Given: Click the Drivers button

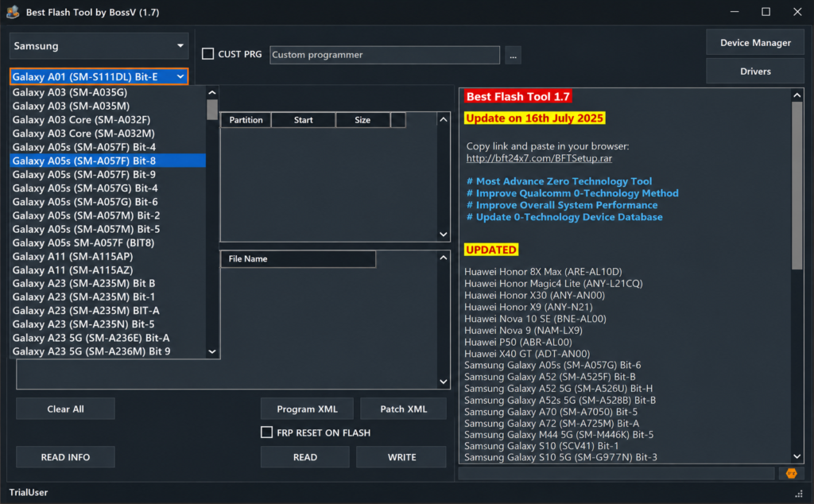Looking at the screenshot, I should (x=755, y=71).
